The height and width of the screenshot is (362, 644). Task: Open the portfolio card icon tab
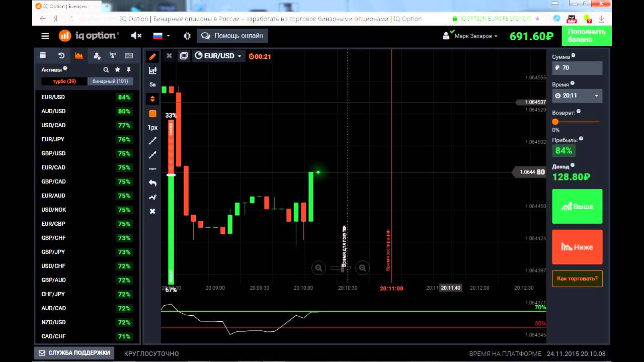pyautogui.click(x=43, y=56)
